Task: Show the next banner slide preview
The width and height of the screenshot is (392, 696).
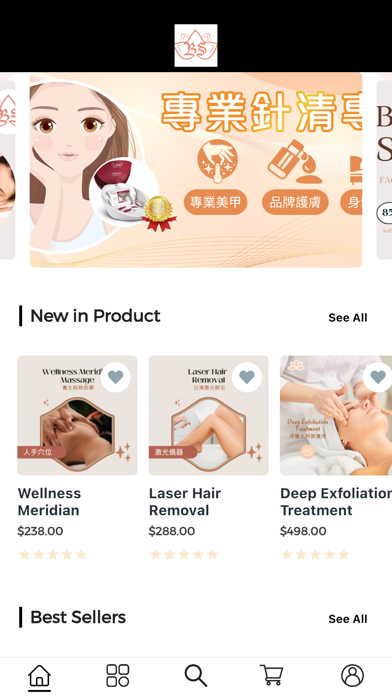Action: click(384, 170)
